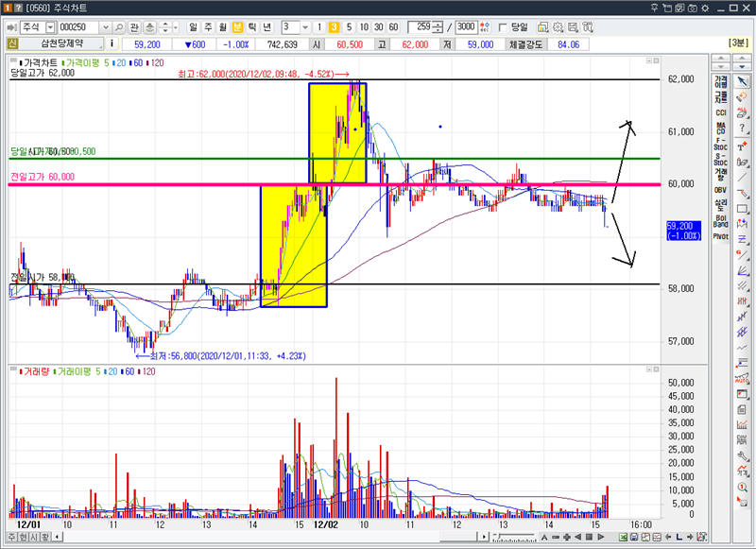
Task: Switch to the 시 bottom tab
Action: coord(34,537)
